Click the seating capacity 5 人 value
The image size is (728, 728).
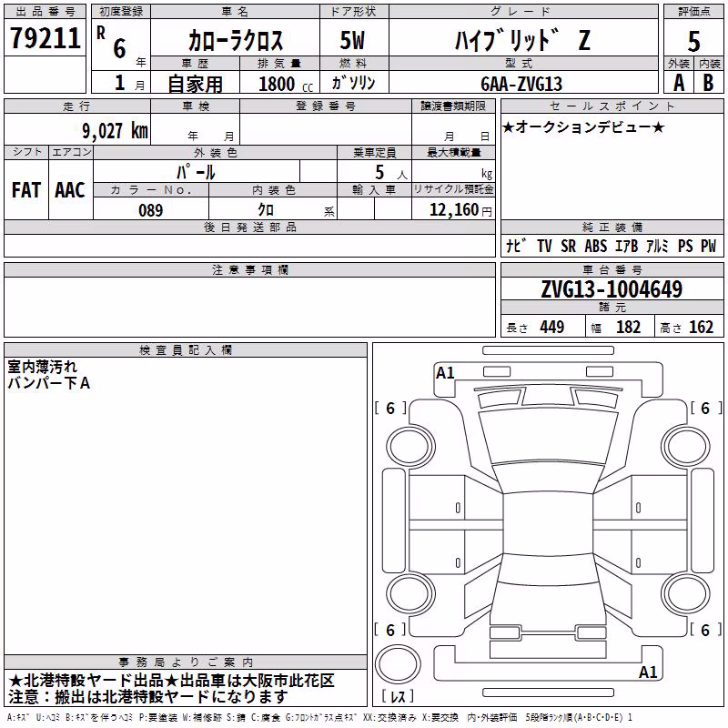pos(390,173)
